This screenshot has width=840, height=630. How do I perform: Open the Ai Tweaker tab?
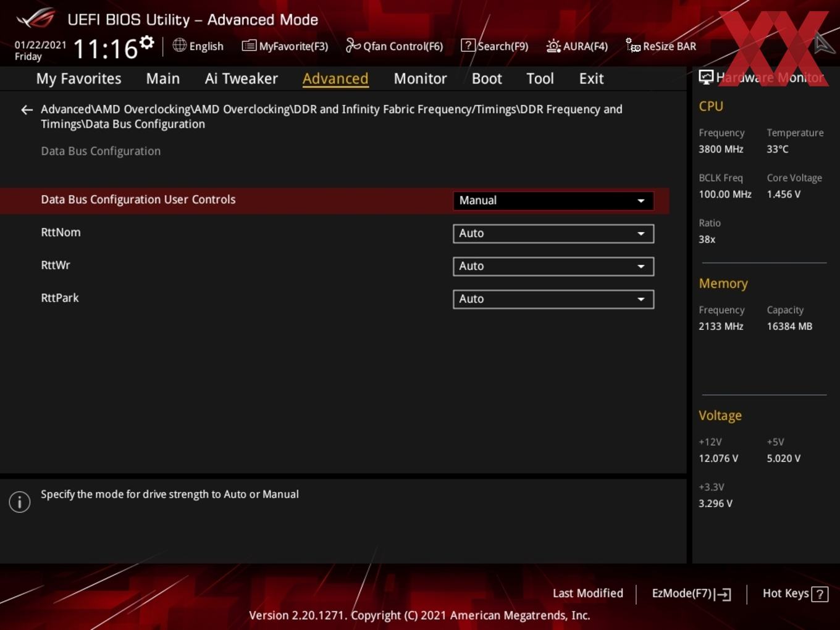(241, 78)
